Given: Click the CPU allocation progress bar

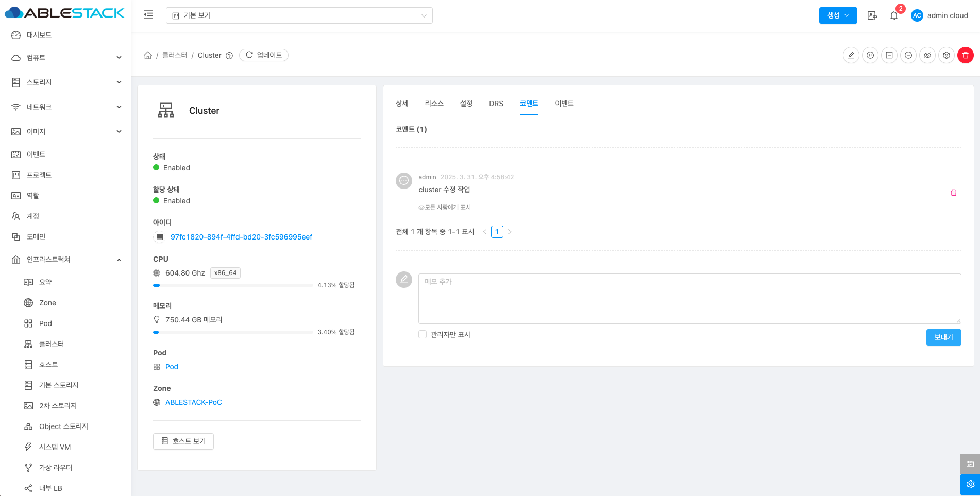Looking at the screenshot, I should [233, 285].
